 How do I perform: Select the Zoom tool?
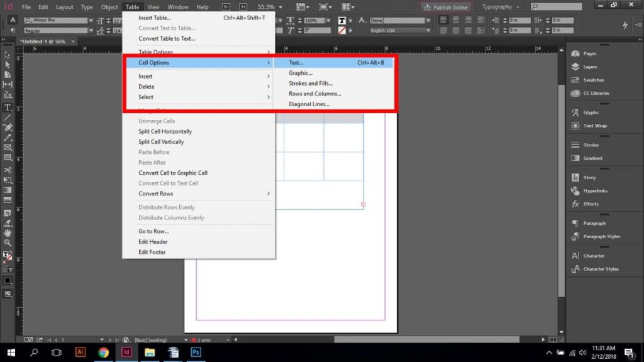(x=8, y=243)
